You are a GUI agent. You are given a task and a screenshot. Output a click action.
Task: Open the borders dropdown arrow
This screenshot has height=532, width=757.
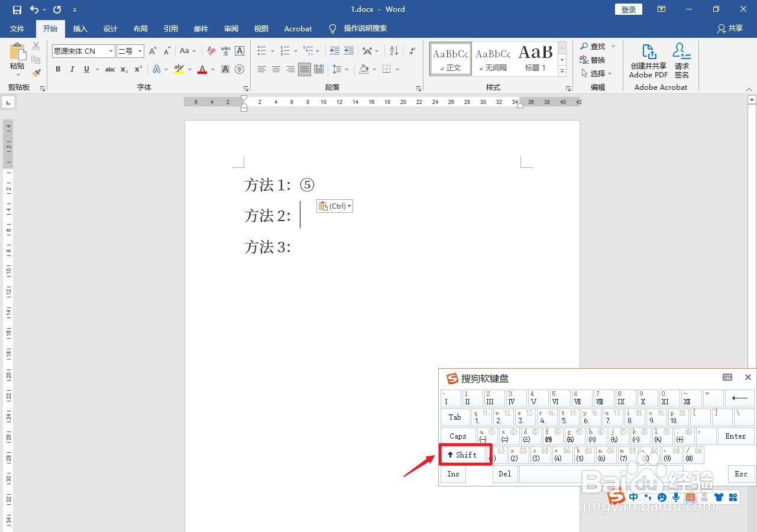tap(397, 69)
